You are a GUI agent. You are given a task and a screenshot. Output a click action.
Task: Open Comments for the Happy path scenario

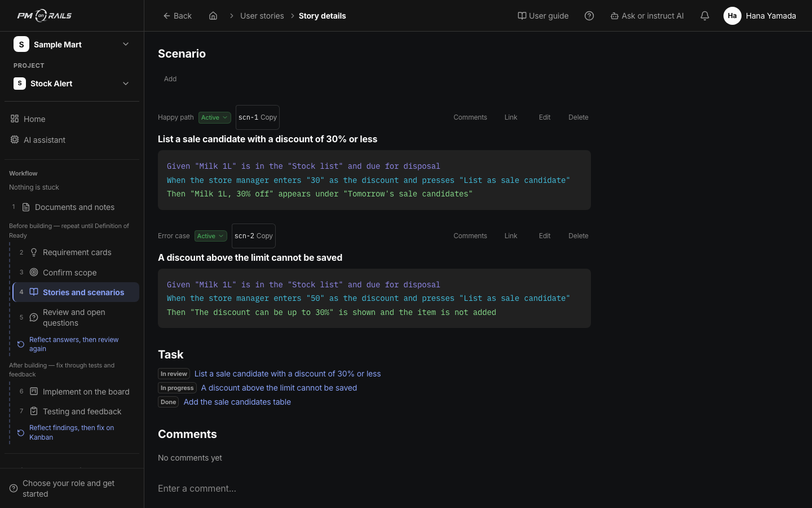[470, 117]
